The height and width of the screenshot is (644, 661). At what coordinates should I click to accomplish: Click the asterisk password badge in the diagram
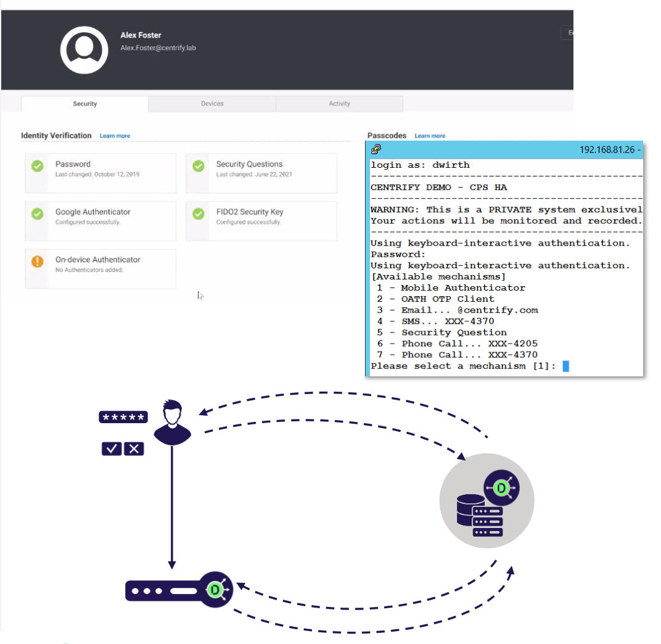point(123,417)
